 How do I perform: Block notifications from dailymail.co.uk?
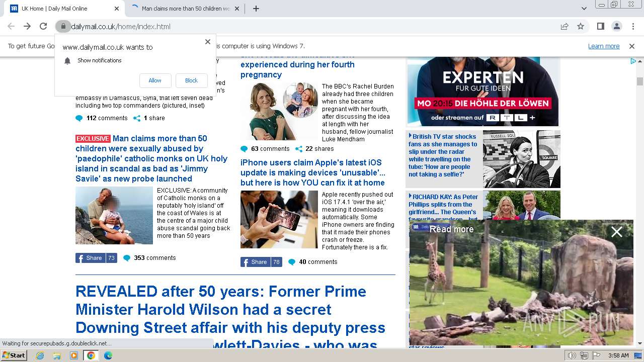tap(191, 80)
